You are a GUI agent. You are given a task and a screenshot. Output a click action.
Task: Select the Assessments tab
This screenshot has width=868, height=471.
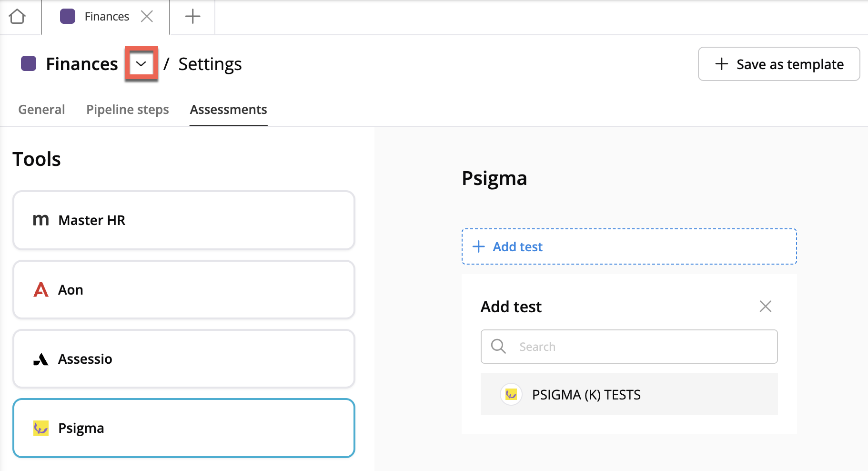[x=228, y=110]
